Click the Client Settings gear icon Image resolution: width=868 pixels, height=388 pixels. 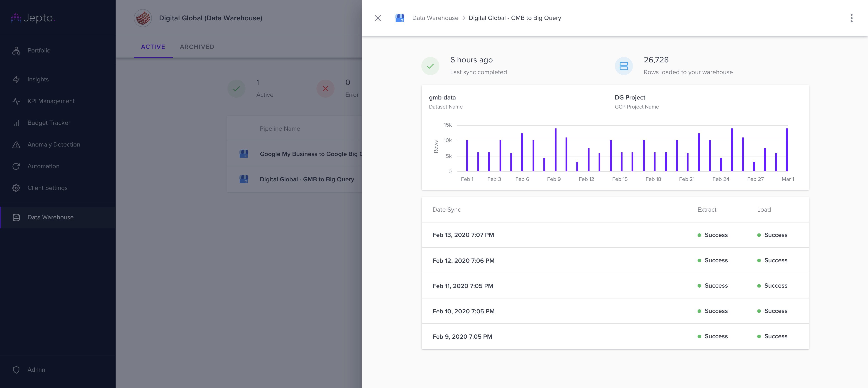point(16,188)
